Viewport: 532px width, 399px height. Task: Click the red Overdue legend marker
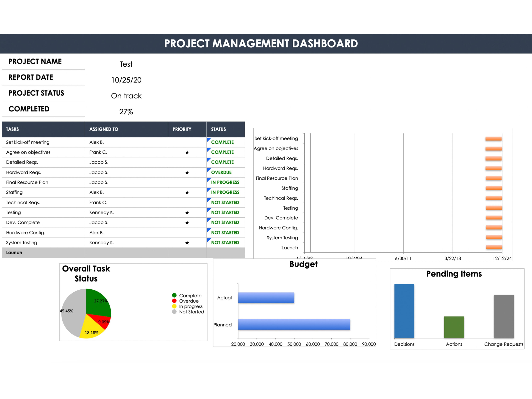click(x=174, y=301)
